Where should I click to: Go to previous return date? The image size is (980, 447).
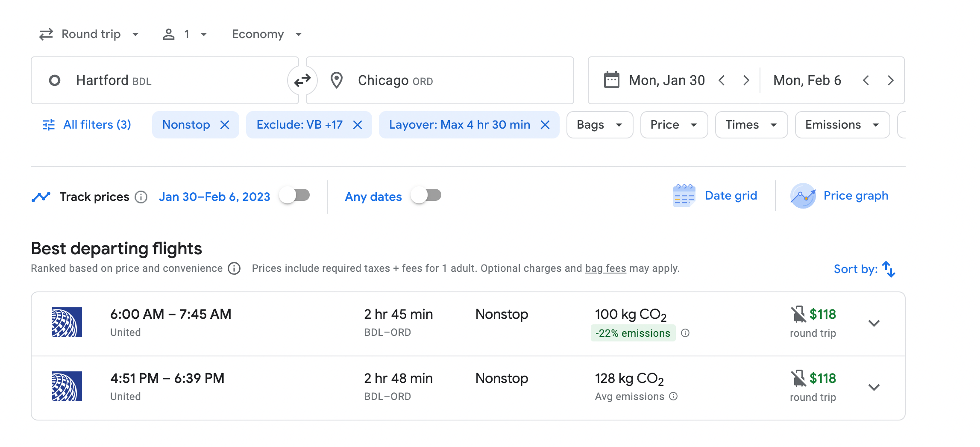pos(866,80)
